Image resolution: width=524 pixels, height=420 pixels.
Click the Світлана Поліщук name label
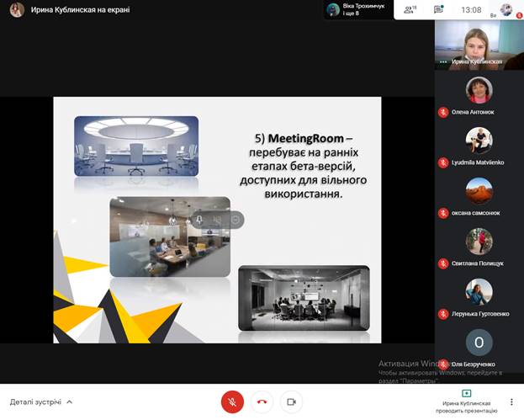(x=478, y=263)
